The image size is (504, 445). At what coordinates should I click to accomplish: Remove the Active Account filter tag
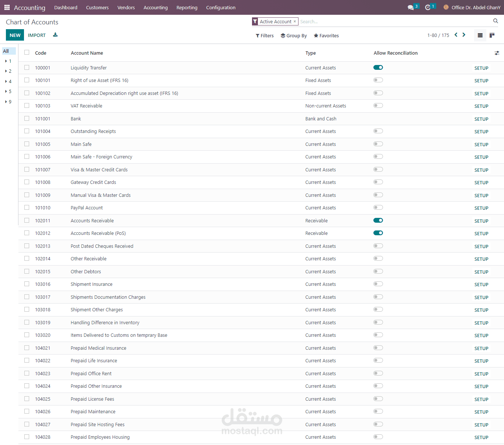(x=294, y=21)
